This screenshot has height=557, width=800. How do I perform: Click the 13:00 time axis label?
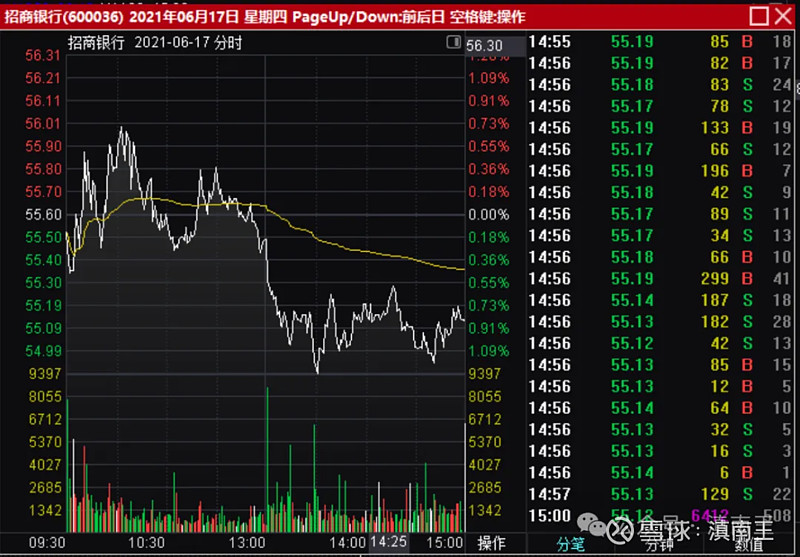(247, 542)
